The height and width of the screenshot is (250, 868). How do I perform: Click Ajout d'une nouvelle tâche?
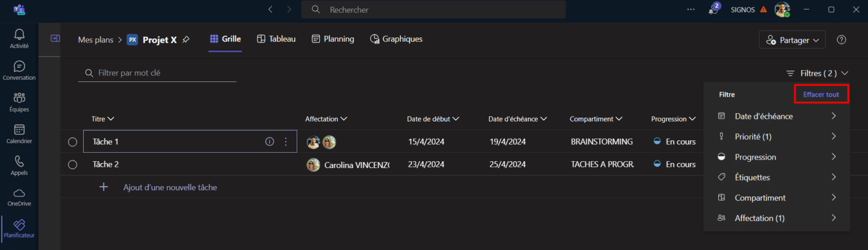coord(170,187)
